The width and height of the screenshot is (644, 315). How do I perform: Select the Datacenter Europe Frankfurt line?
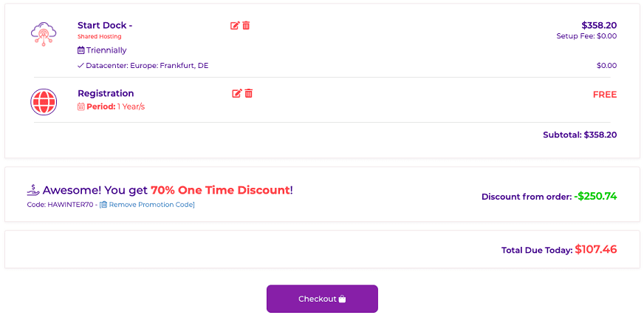143,66
